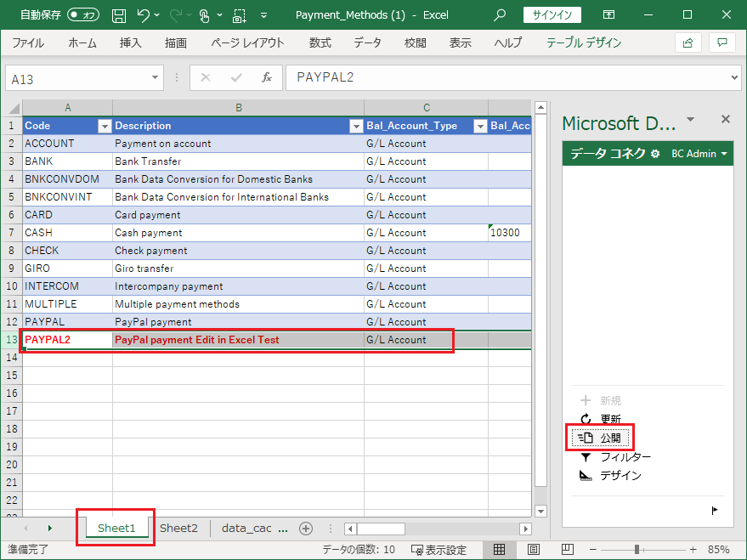This screenshot has height=560, width=747.
Task: Expand the Name Box dropdown
Action: coord(155,77)
